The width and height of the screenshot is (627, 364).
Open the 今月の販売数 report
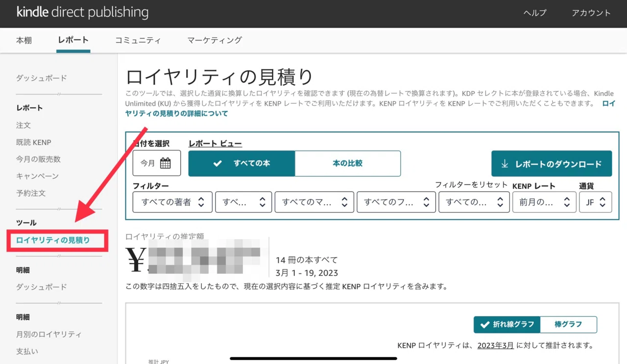[39, 159]
